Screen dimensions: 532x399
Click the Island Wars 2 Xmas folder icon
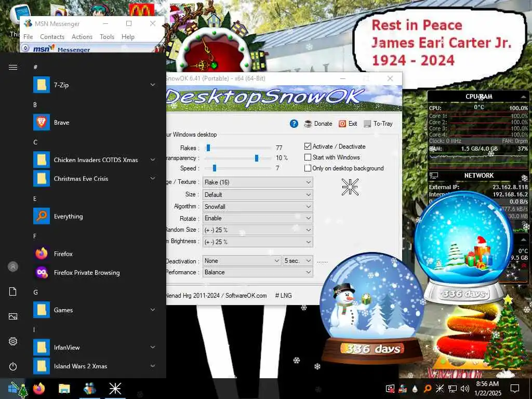42,366
